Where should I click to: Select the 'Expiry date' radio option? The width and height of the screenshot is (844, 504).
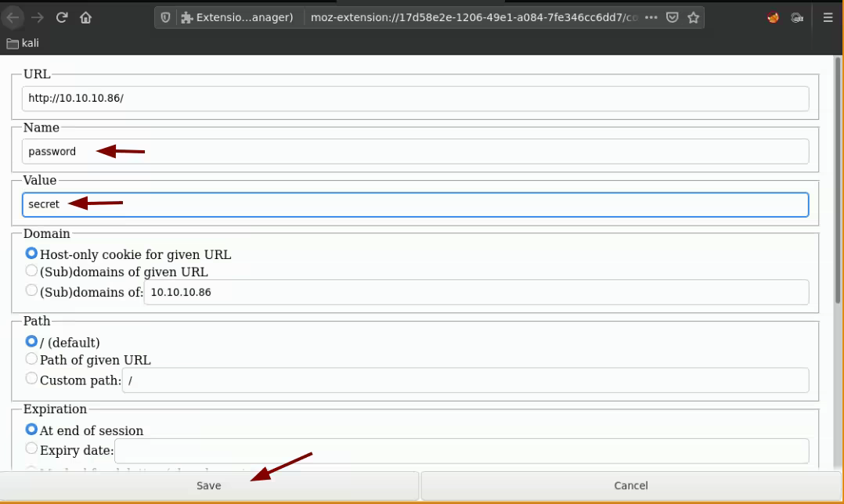(31, 448)
